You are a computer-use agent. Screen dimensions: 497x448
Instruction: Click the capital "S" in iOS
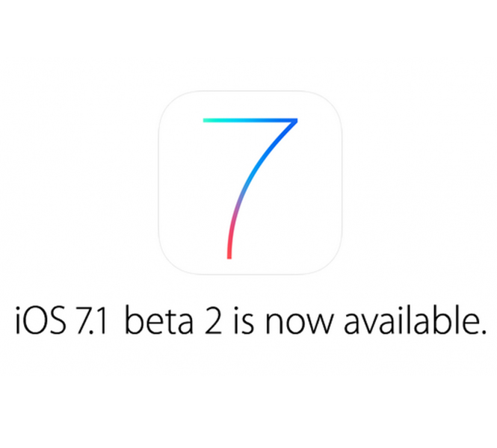tap(57, 321)
